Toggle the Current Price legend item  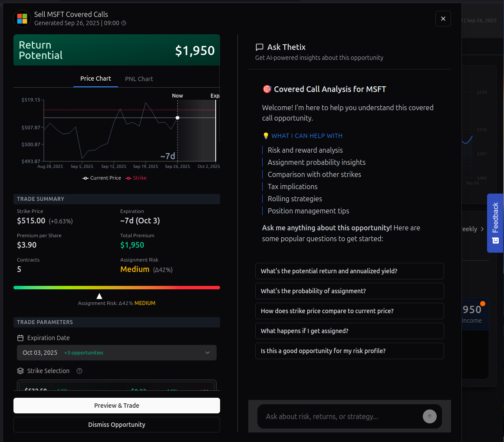[x=102, y=178]
